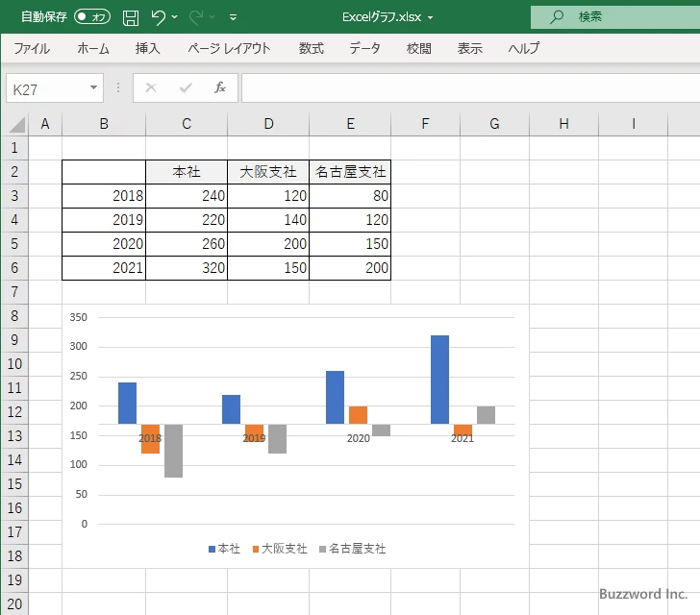Click the orange 大阪支社 bar for 2020
700x615 pixels.
pos(358,415)
